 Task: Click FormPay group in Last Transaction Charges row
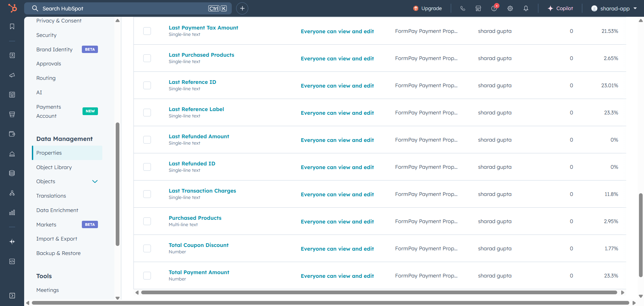[426, 194]
